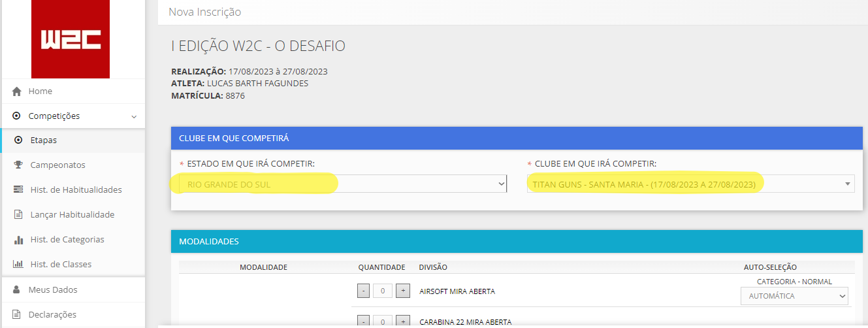Collapse the Competições menu chevron
The width and height of the screenshot is (868, 328).
coord(134,117)
